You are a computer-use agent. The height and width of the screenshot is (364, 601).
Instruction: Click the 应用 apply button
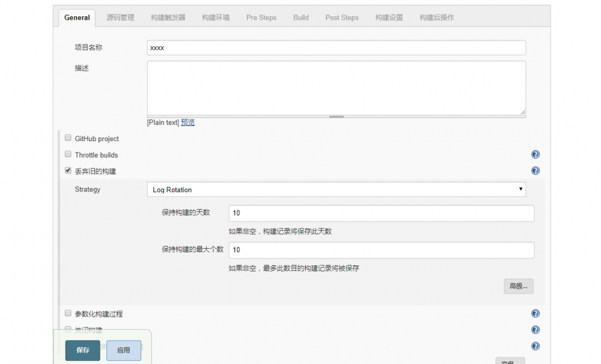[123, 350]
